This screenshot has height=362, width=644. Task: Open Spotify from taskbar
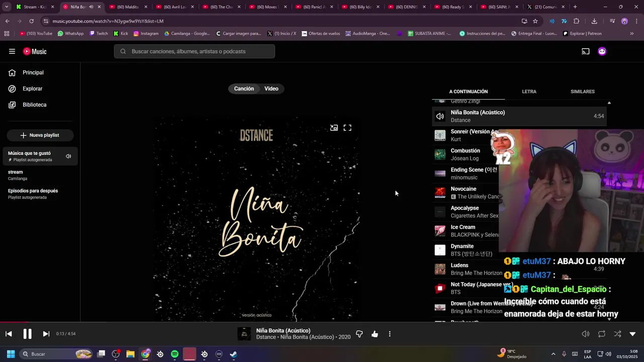[175, 354]
